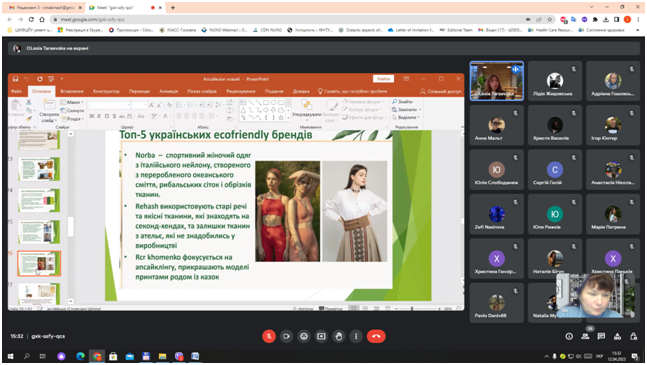The image size is (647, 365).
Task: Click the PowerPoint Увійти button
Action: click(x=383, y=79)
